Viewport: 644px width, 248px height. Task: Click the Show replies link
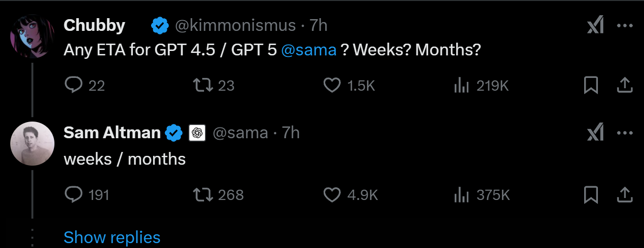[112, 238]
